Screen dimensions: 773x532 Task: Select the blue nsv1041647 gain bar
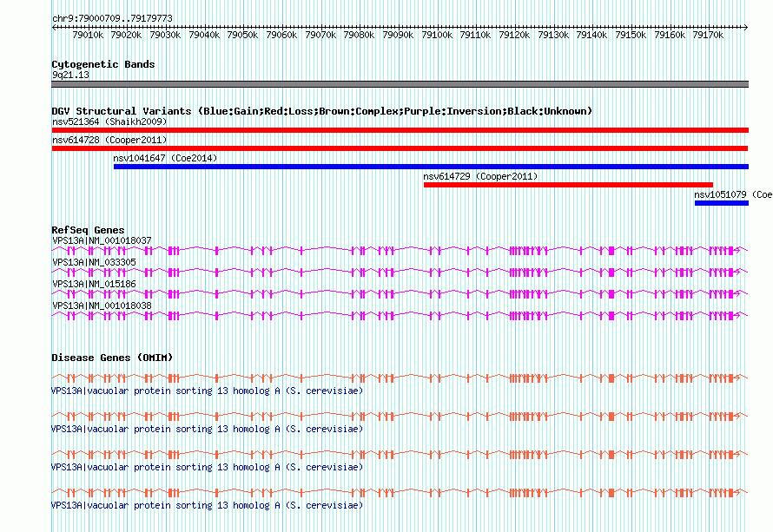[x=431, y=167]
